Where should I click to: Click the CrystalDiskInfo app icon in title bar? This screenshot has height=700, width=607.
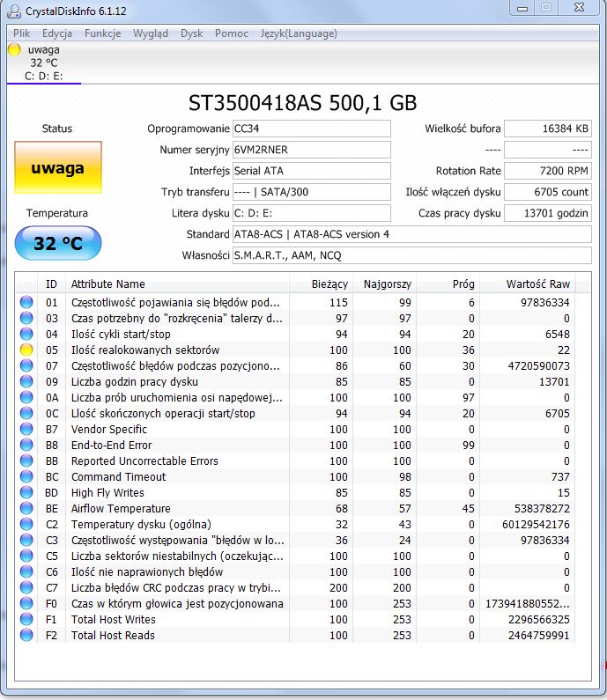tap(14, 11)
